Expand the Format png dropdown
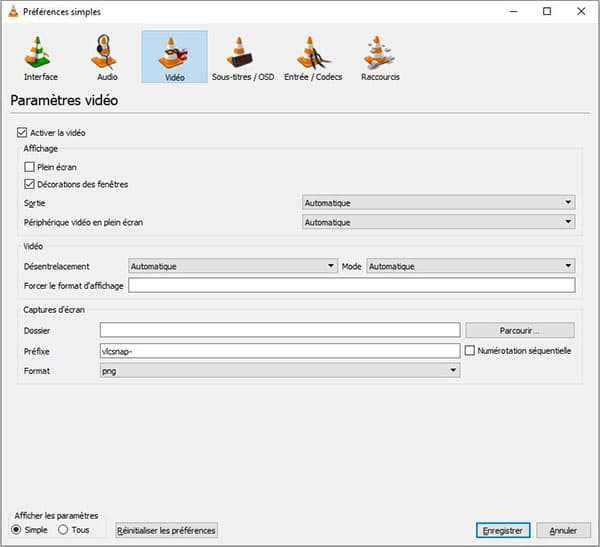Viewport: 600px width, 547px height. tap(279, 370)
